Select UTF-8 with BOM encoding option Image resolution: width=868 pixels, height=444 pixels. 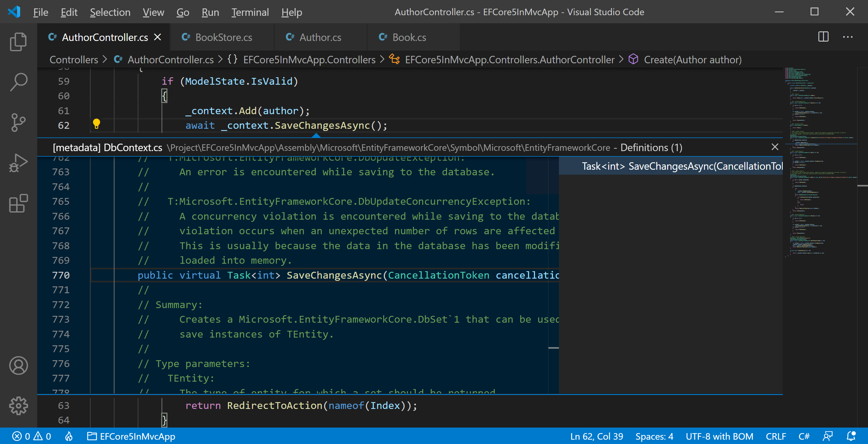click(720, 436)
